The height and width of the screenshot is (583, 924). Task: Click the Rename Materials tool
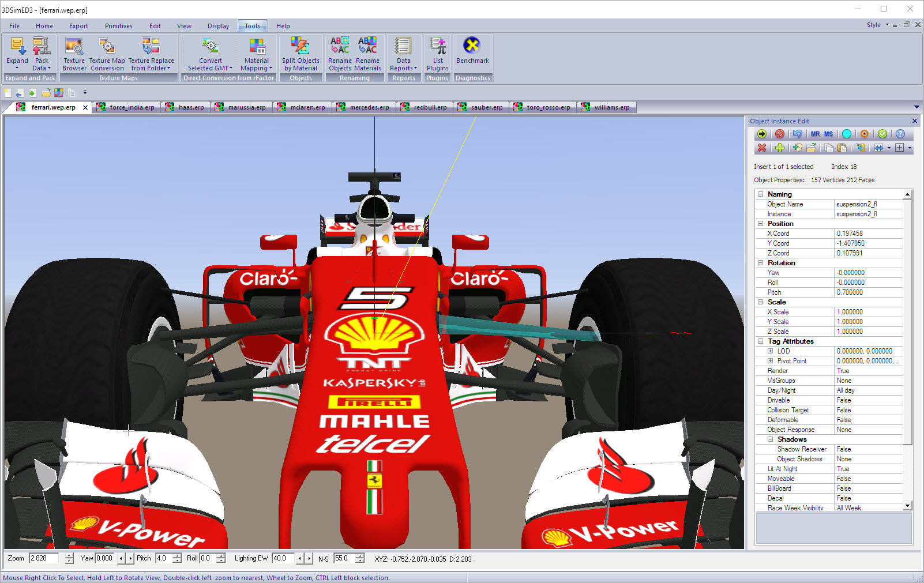click(x=368, y=54)
